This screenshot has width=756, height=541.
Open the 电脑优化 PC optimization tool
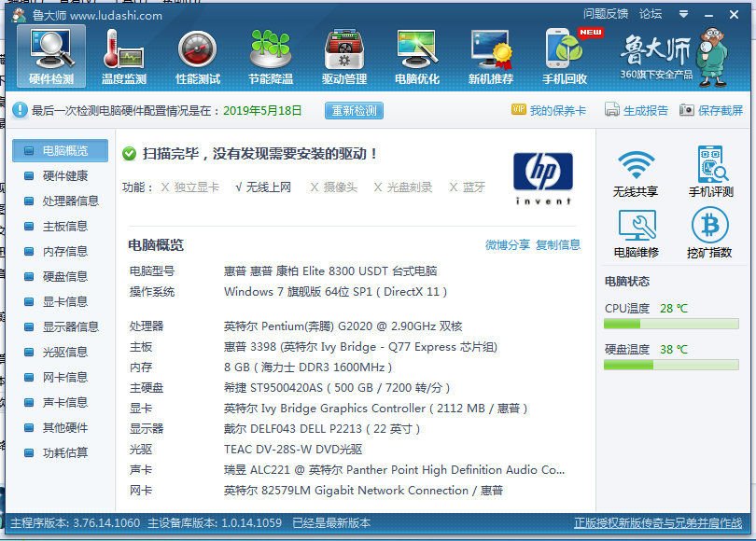417,56
